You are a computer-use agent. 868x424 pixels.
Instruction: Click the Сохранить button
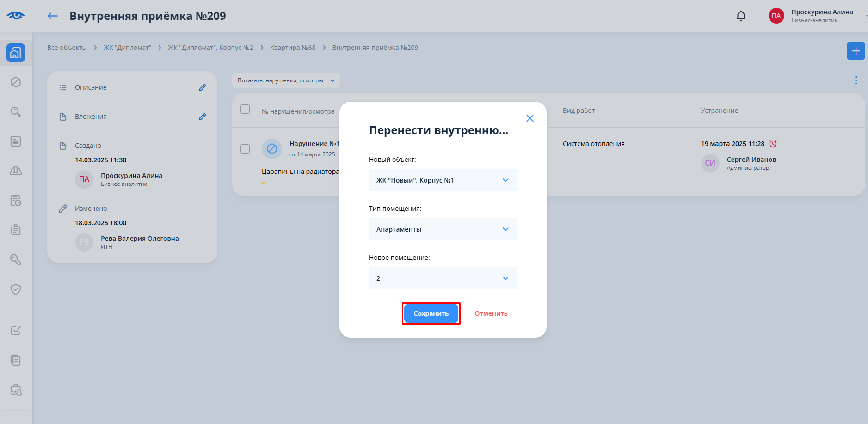click(x=431, y=313)
